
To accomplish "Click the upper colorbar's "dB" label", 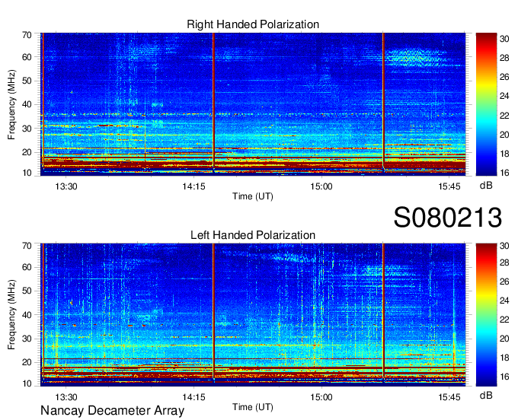I will 486,186.
